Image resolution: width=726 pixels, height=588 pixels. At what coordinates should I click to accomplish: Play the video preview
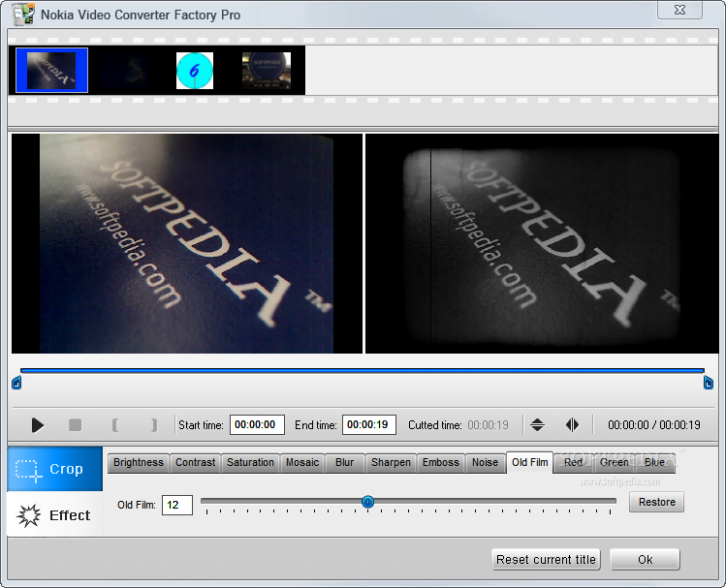click(x=38, y=424)
